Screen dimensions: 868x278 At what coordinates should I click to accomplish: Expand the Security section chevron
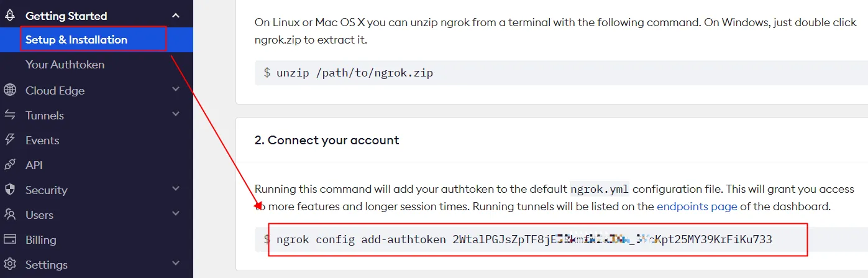[x=176, y=188]
